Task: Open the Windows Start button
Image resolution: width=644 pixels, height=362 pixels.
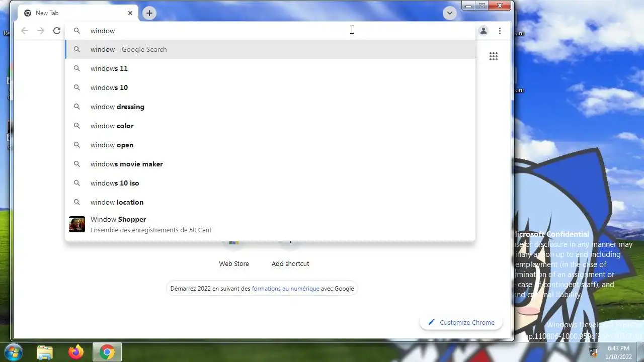Action: (x=13, y=352)
